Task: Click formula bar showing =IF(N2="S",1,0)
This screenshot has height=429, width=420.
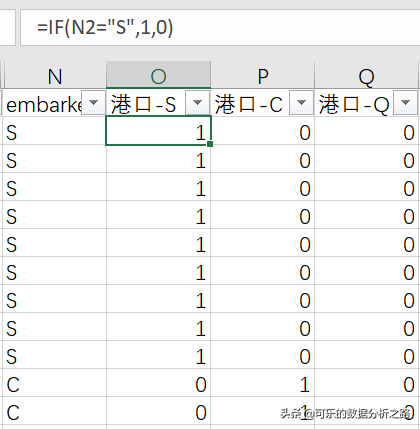Action: 220,27
